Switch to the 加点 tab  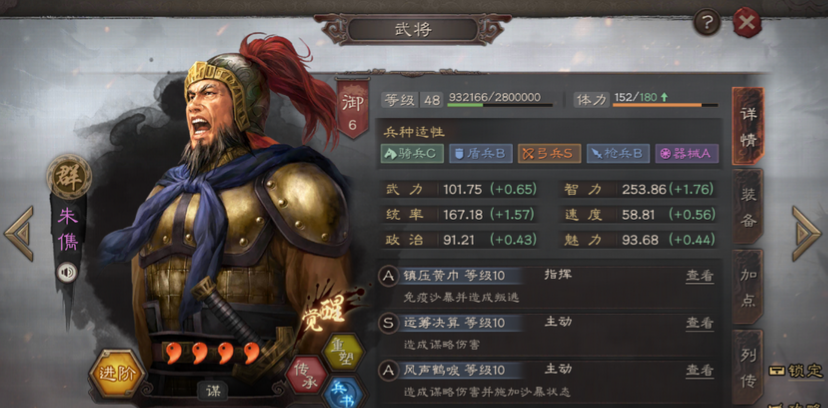coord(748,287)
